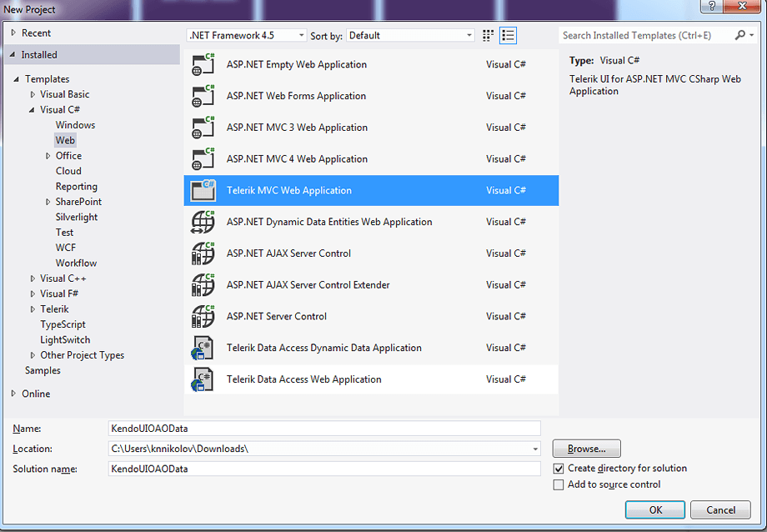The image size is (767, 532).
Task: Click the ASP.NET Server Control template icon
Action: point(203,316)
